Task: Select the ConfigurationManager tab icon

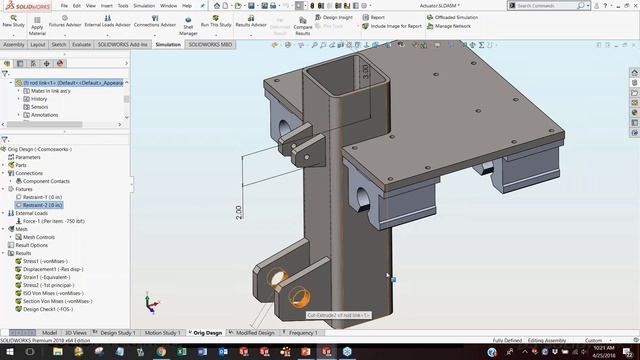Action: [x=33, y=63]
